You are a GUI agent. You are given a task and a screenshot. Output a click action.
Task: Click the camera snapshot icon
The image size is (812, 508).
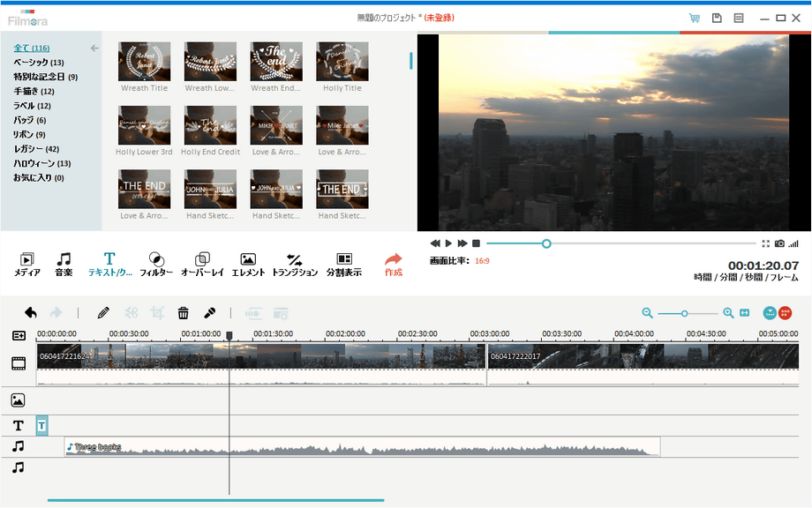click(779, 243)
